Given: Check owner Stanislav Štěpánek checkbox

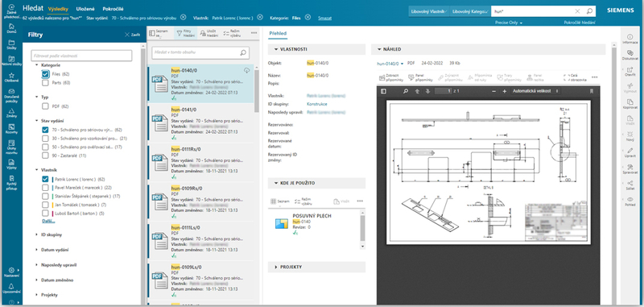Looking at the screenshot, I should [x=46, y=197].
